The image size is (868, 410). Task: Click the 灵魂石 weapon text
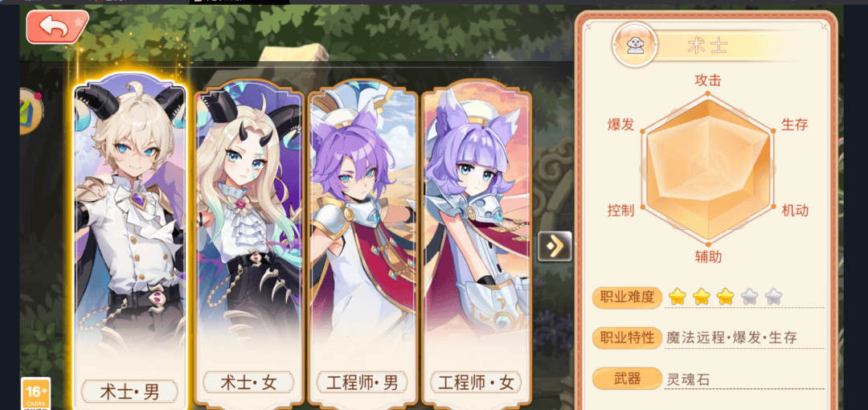(689, 380)
